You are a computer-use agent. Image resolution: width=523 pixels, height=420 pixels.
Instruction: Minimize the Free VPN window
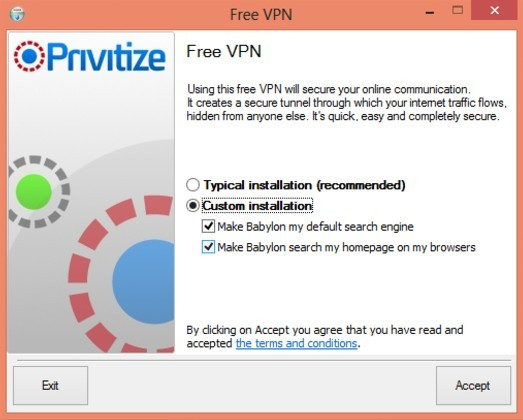pos(430,13)
